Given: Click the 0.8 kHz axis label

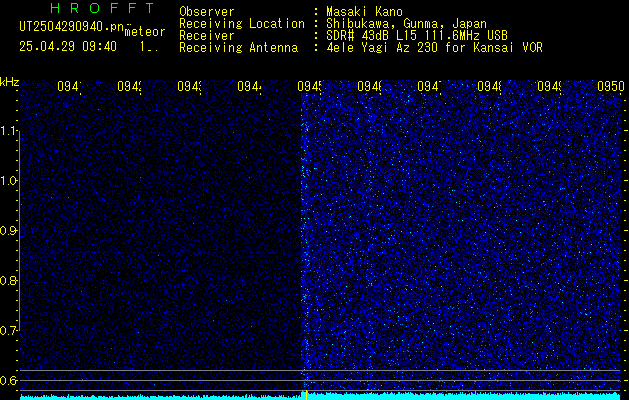Looking at the screenshot, I should coord(8,280).
